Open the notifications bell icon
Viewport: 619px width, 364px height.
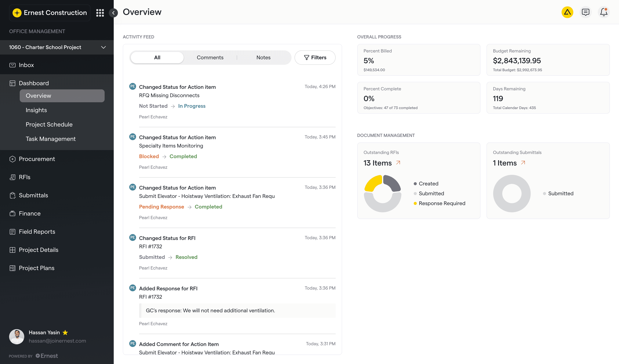pos(604,12)
